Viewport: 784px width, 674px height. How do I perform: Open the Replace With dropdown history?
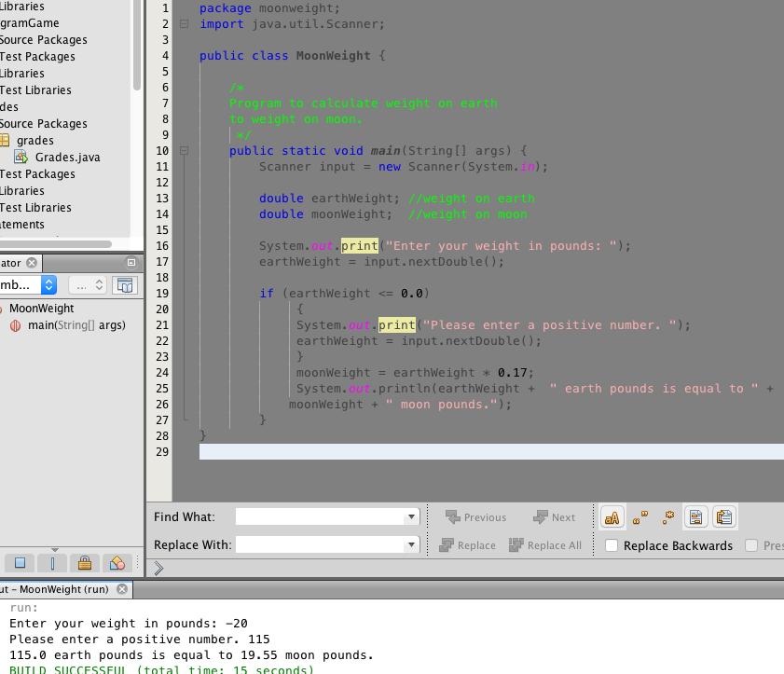(411, 545)
